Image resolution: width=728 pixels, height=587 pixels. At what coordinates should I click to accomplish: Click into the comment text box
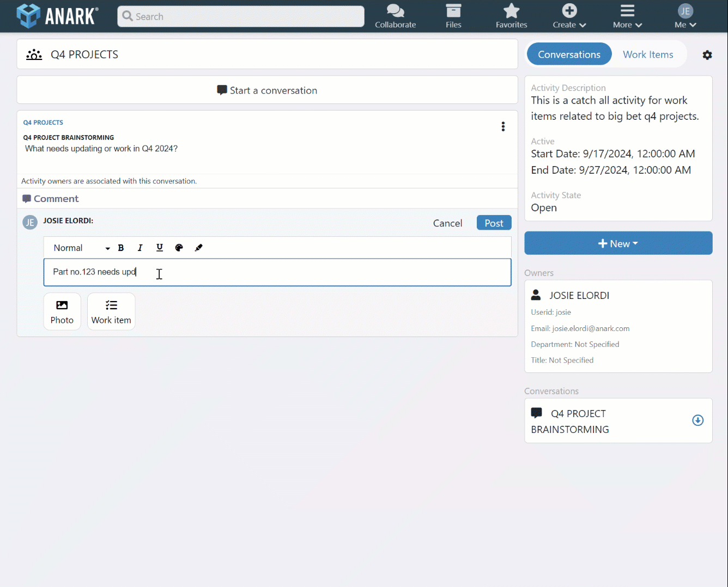277,272
